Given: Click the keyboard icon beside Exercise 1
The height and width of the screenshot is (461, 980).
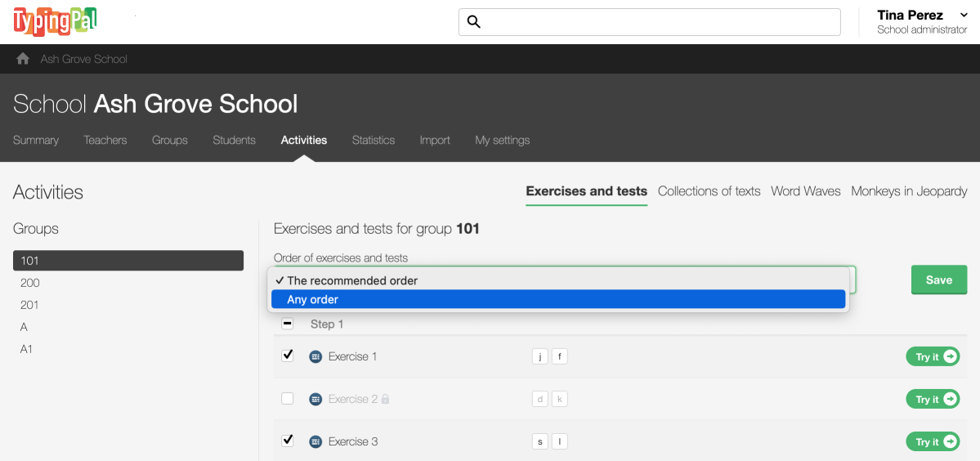Looking at the screenshot, I should [315, 357].
